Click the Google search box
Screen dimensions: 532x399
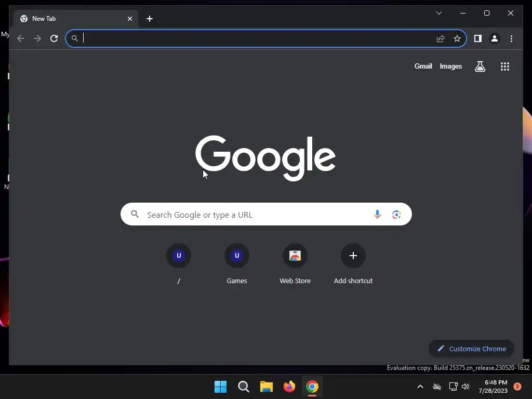[266, 214]
